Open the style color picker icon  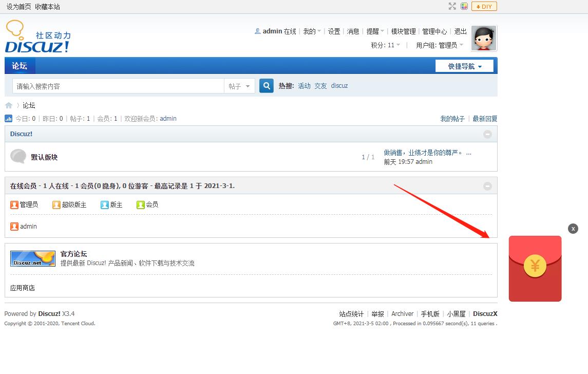[464, 6]
